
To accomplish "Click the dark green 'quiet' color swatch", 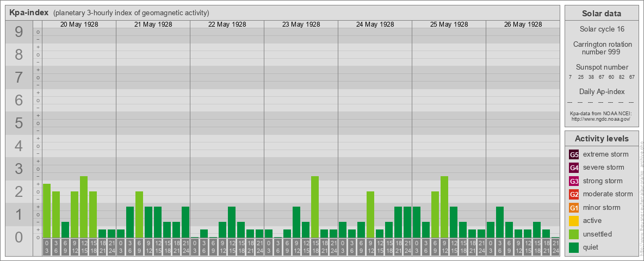I will point(574,247).
